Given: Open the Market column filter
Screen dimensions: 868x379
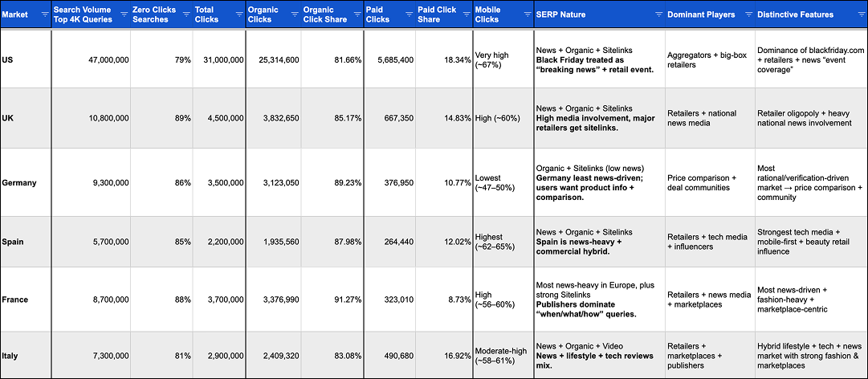Looking at the screenshot, I should pos(43,14).
